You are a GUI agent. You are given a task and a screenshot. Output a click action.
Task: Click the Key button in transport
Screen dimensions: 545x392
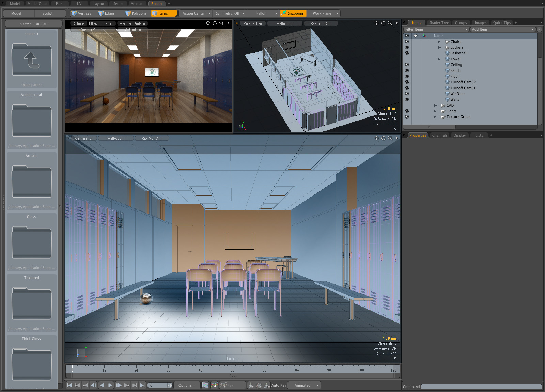[x=232, y=385]
